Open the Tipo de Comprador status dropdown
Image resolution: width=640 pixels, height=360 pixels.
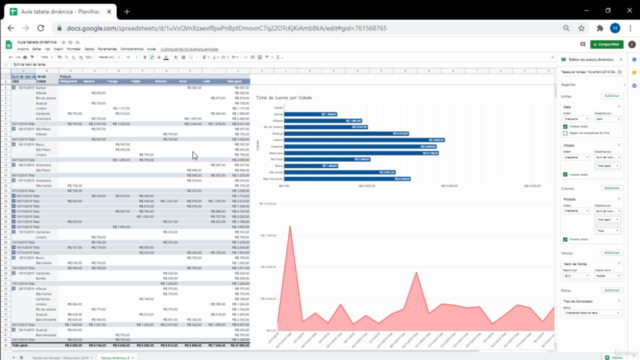[592, 313]
